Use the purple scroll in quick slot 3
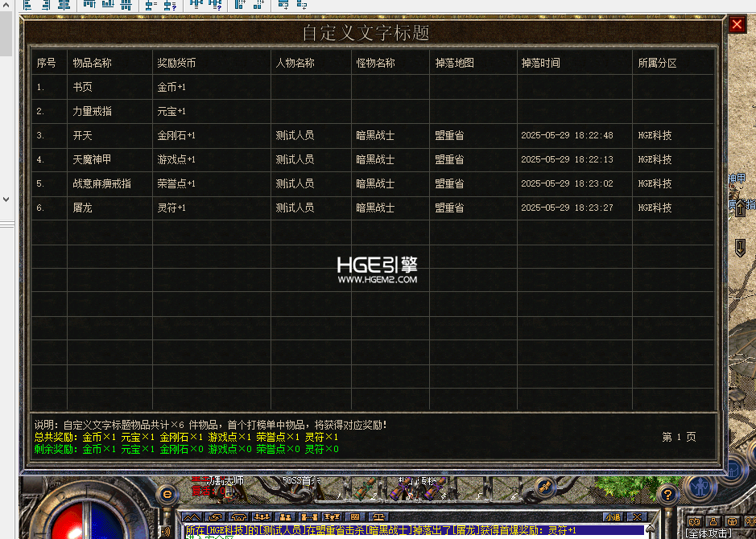 (401, 488)
